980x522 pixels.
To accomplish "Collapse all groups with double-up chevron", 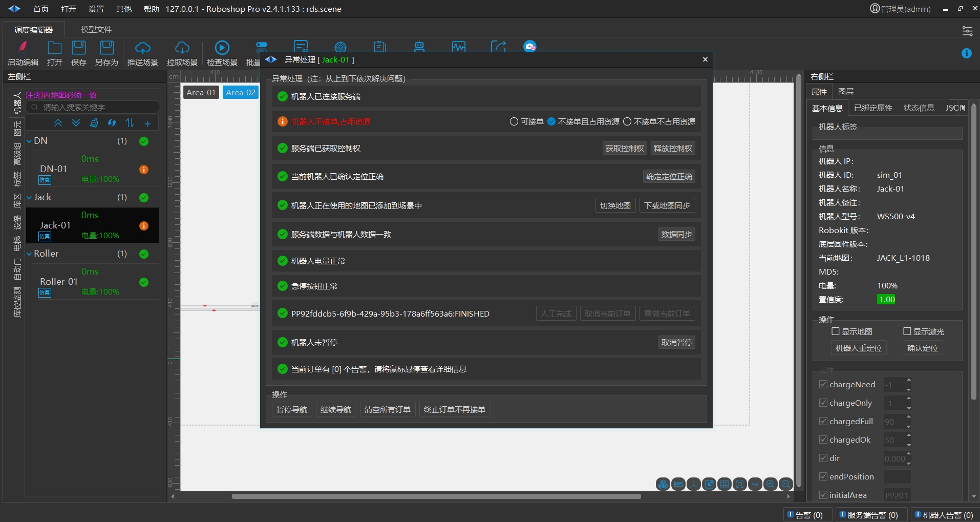I will [x=58, y=123].
